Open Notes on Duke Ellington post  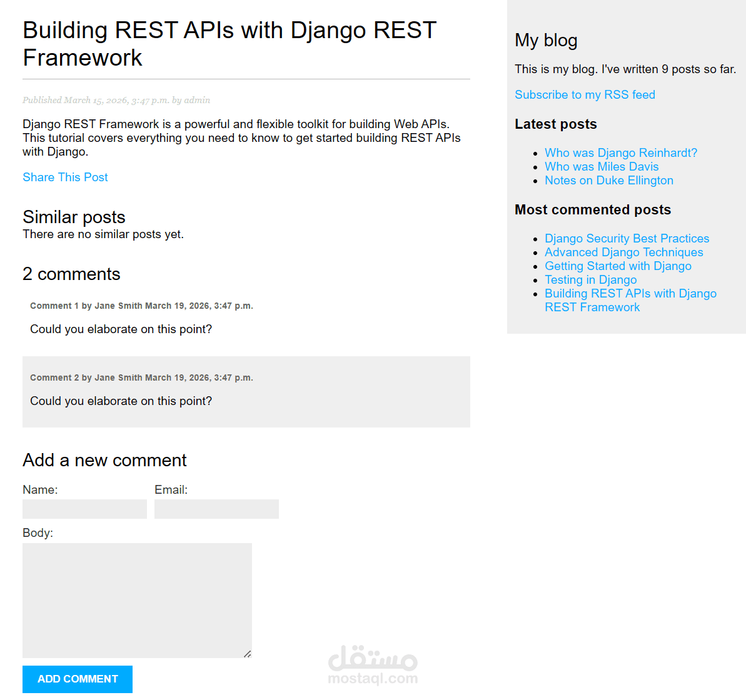click(x=609, y=180)
